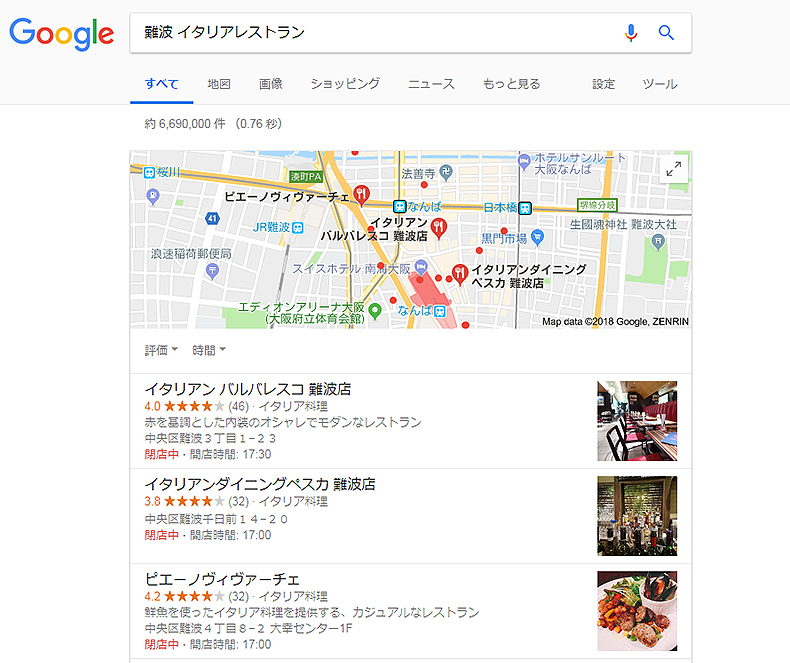The width and height of the screenshot is (790, 663).
Task: Switch to the 画像 images tab
Action: tap(271, 84)
